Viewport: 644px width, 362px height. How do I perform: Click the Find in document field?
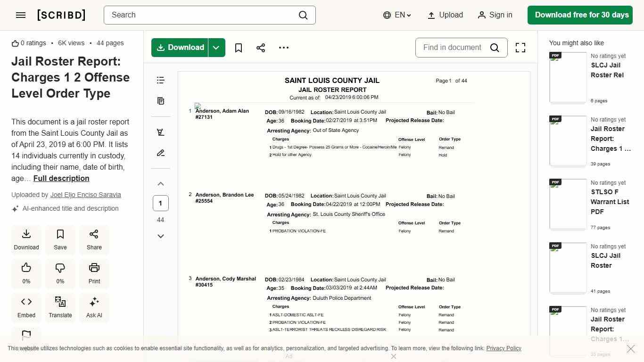[x=453, y=48]
